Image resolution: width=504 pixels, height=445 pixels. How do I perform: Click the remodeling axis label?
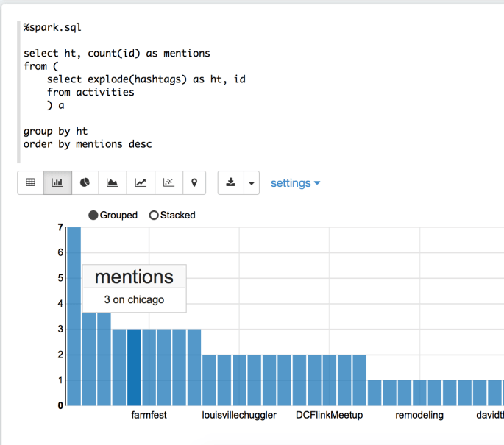click(419, 415)
